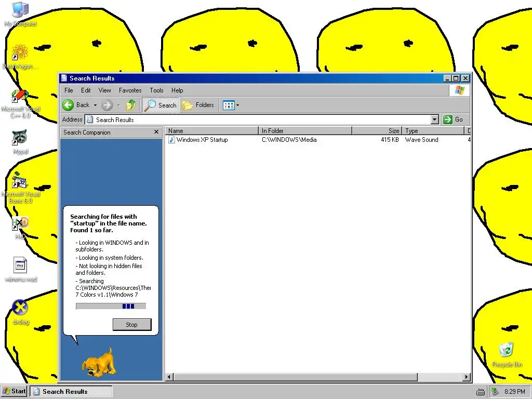Select the DataWagon desktop shortcut
The image size is (532, 399).
(x=20, y=57)
